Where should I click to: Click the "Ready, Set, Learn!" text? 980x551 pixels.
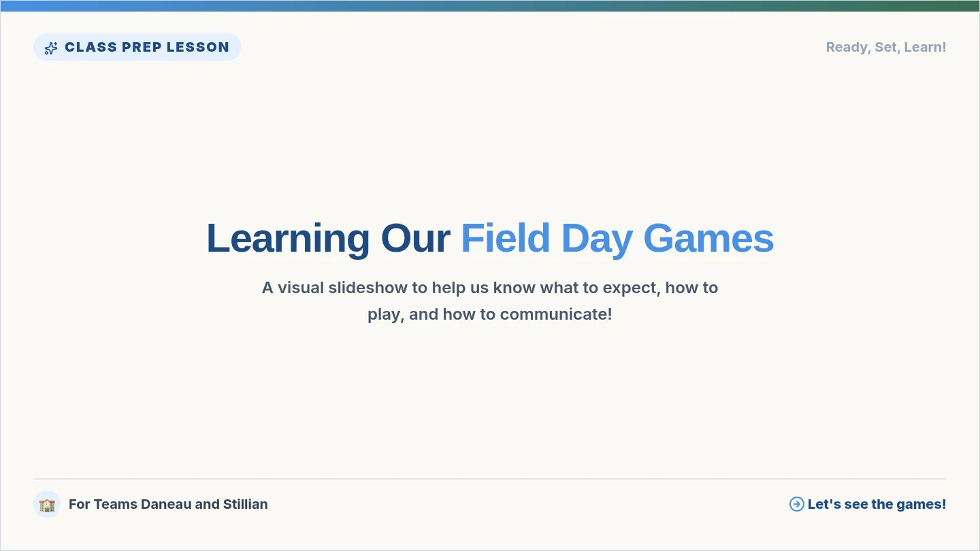[x=886, y=47]
